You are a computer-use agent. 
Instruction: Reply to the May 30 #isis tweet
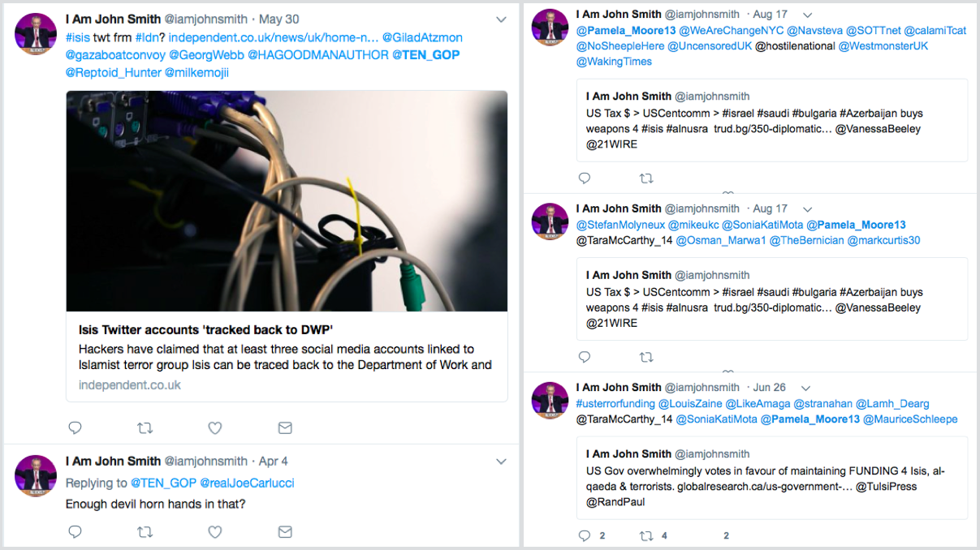coord(75,427)
